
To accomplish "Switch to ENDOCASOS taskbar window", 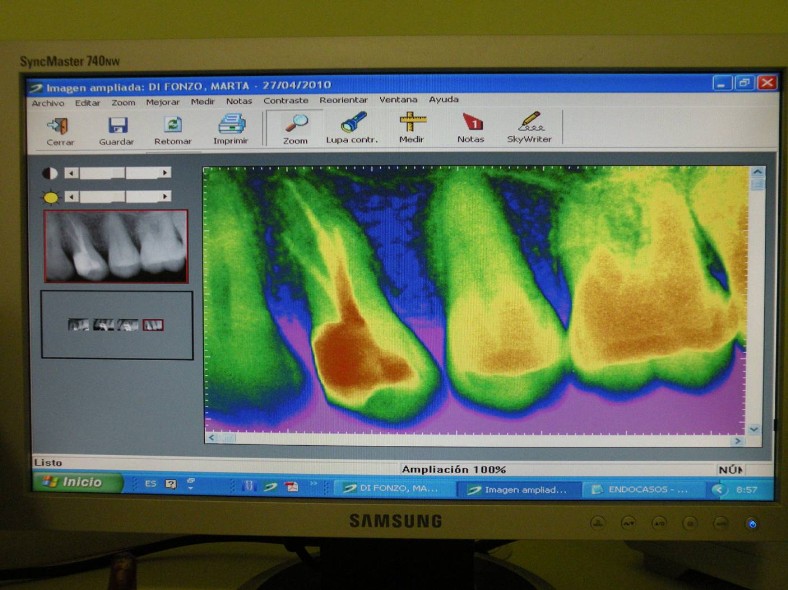I will tap(638, 489).
